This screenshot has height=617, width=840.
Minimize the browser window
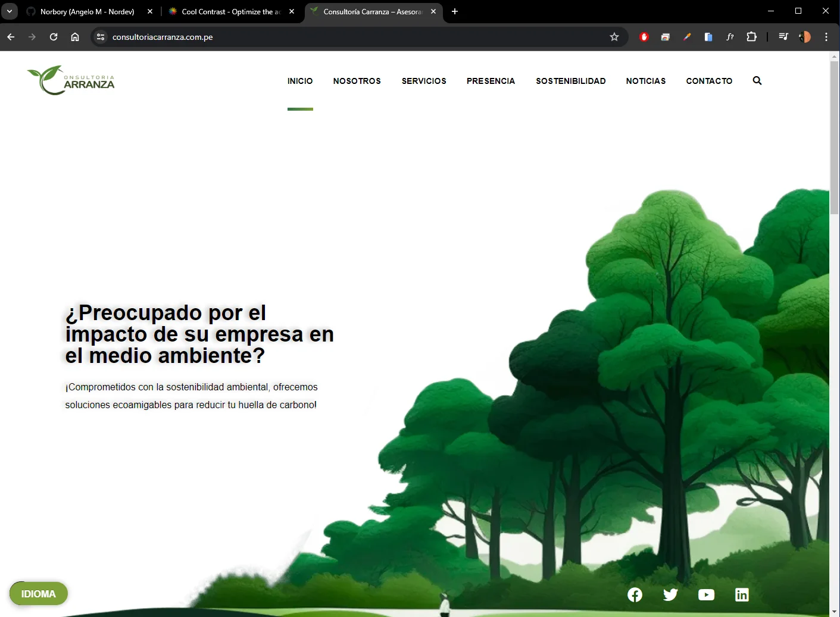(771, 11)
